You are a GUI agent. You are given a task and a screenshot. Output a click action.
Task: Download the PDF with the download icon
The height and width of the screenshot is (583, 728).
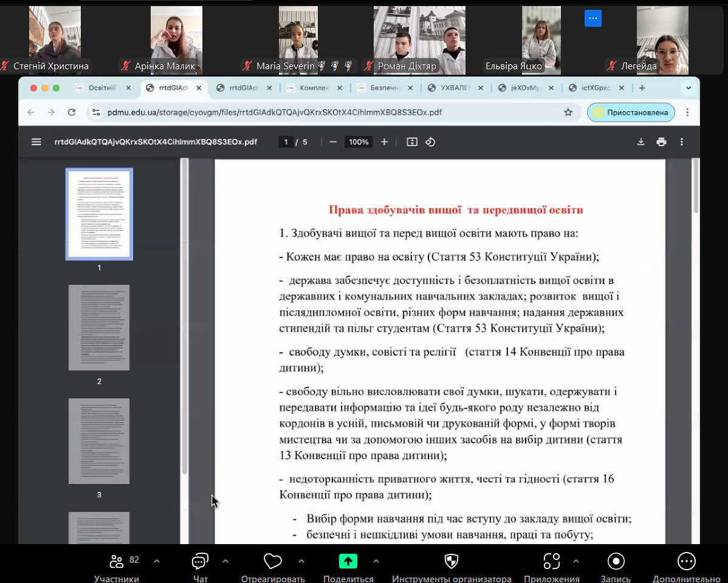point(640,142)
